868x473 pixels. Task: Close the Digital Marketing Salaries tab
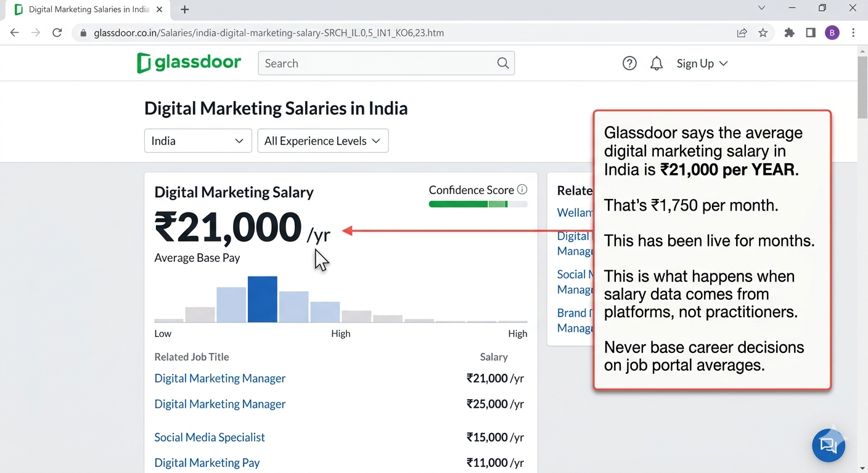160,9
